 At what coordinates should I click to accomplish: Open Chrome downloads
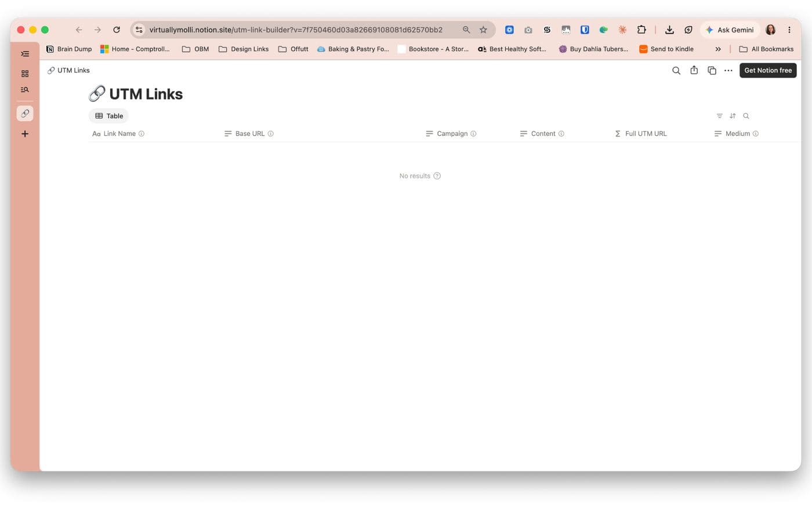point(669,30)
